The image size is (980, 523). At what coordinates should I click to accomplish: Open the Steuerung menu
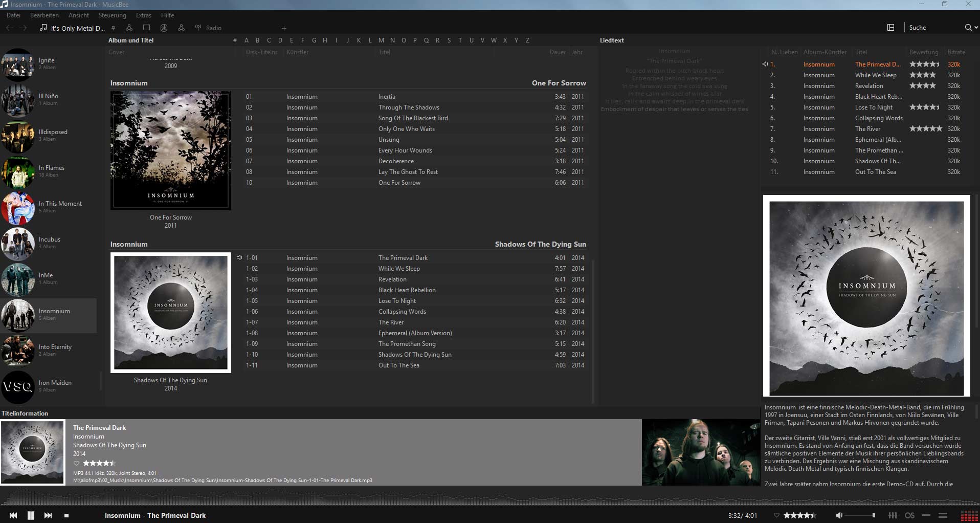point(113,15)
